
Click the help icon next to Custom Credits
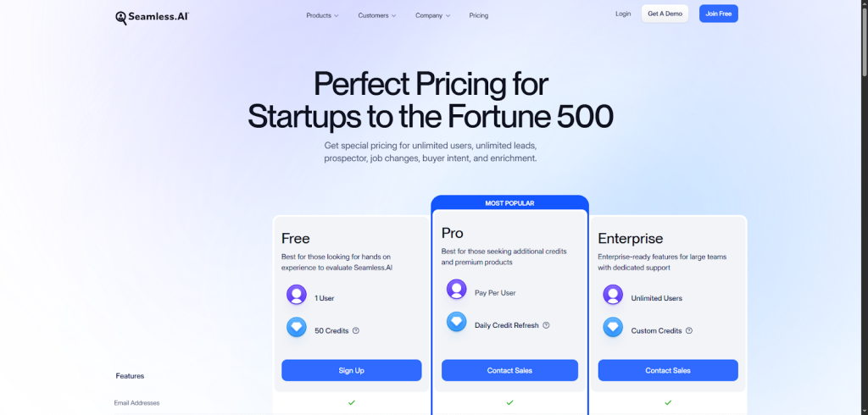click(689, 330)
